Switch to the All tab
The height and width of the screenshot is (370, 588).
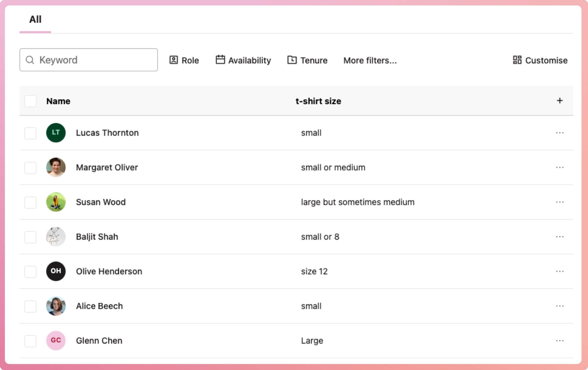coord(35,20)
